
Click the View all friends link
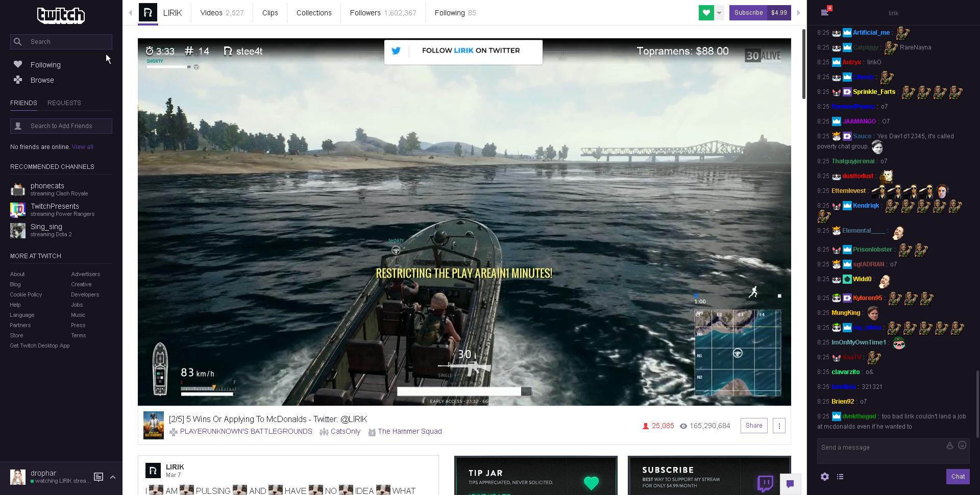click(82, 147)
